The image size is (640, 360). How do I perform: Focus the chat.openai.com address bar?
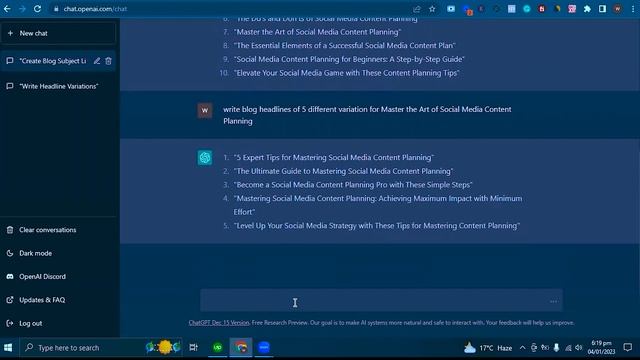click(229, 9)
